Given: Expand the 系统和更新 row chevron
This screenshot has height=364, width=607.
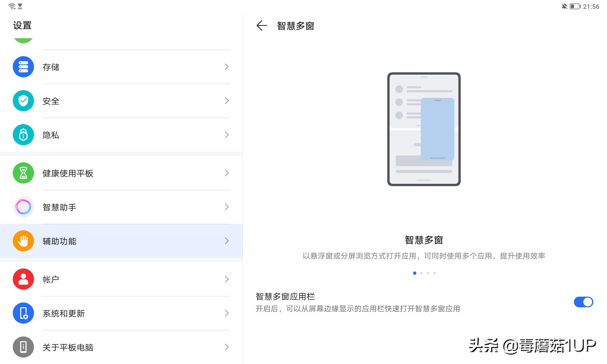Looking at the screenshot, I should click(x=226, y=313).
